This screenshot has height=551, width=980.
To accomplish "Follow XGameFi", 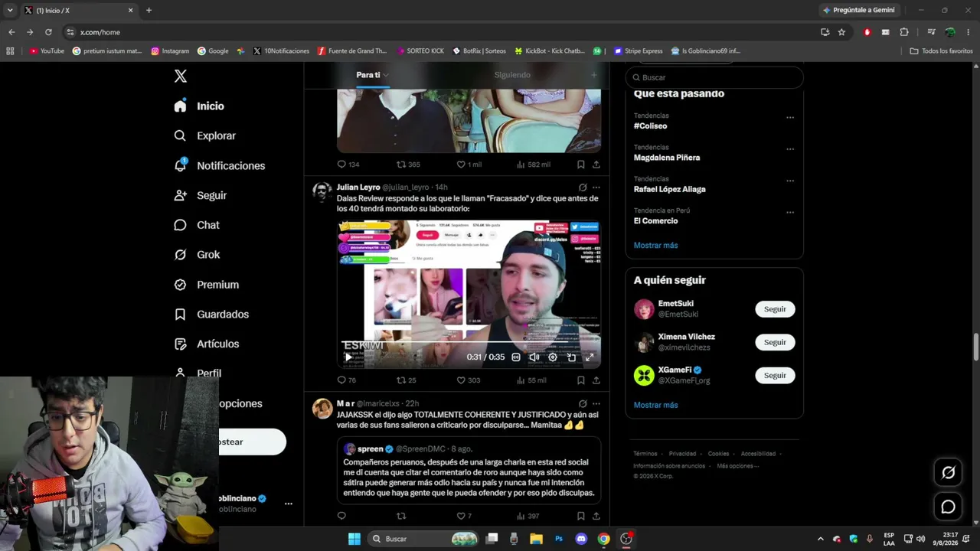I will pos(775,375).
